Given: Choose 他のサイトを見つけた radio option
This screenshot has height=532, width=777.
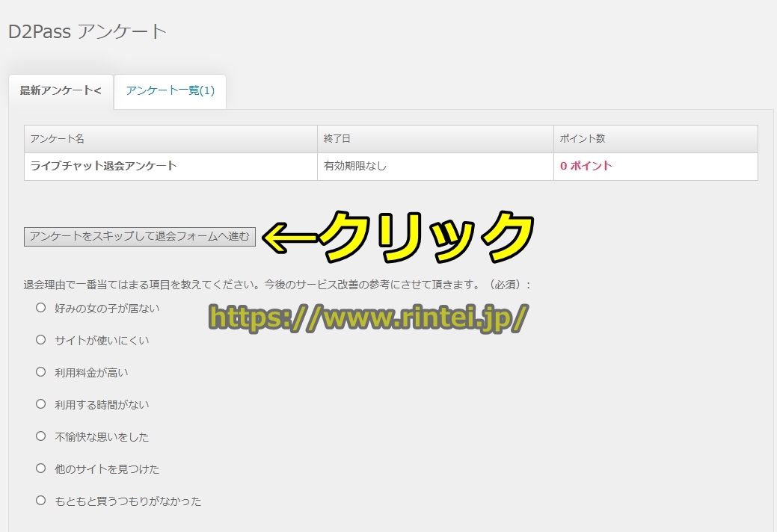Looking at the screenshot, I should click(41, 468).
